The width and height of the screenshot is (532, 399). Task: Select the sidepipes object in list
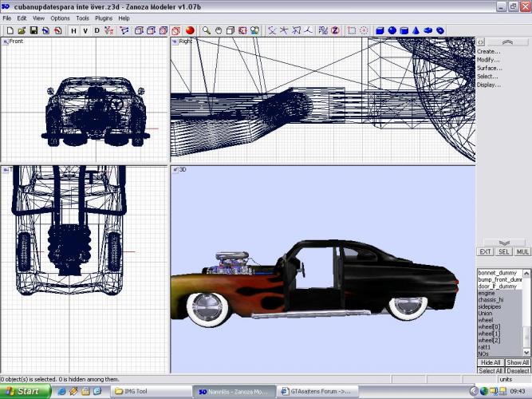[491, 306]
